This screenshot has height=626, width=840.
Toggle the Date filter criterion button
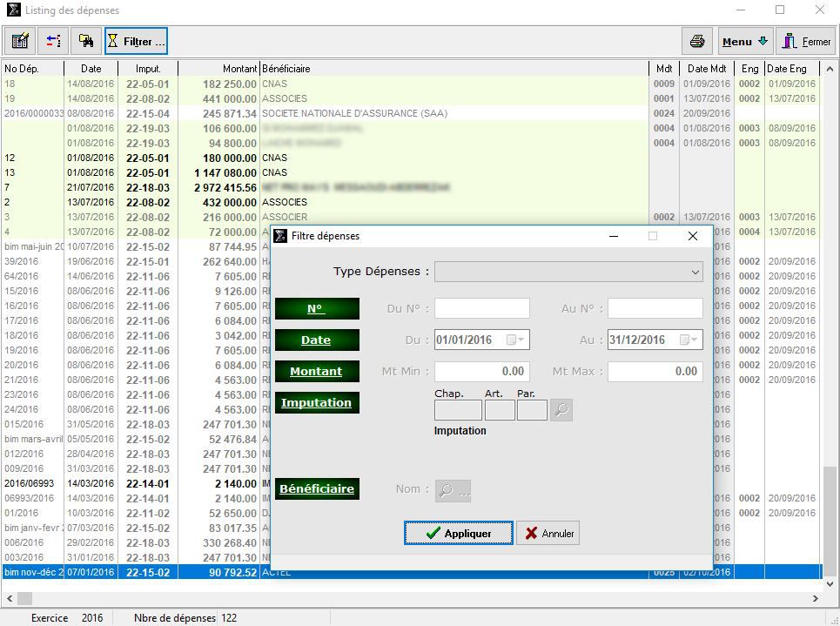pos(317,340)
